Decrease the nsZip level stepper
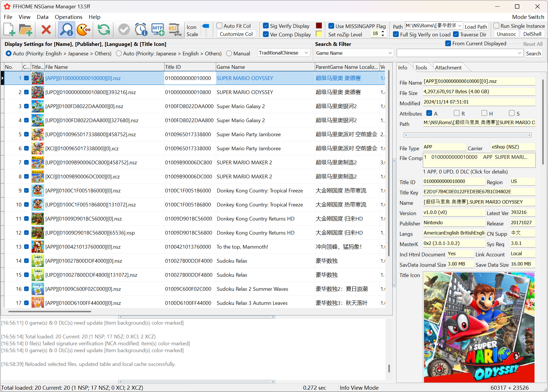The image size is (548, 392). click(x=383, y=36)
